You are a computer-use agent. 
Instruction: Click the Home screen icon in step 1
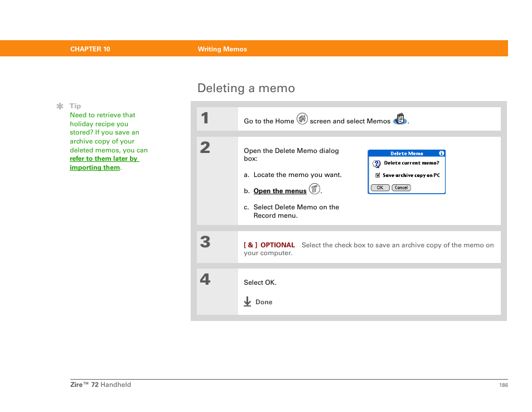302,119
